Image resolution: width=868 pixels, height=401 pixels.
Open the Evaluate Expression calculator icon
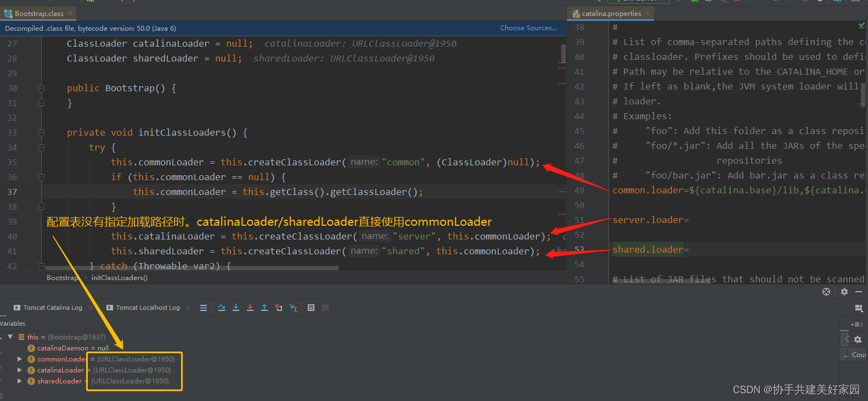pos(311,308)
